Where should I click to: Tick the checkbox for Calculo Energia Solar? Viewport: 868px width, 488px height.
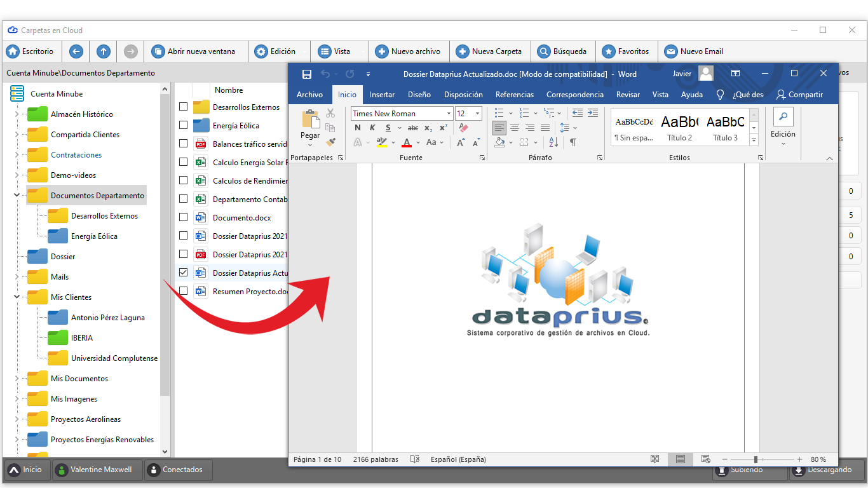point(183,162)
